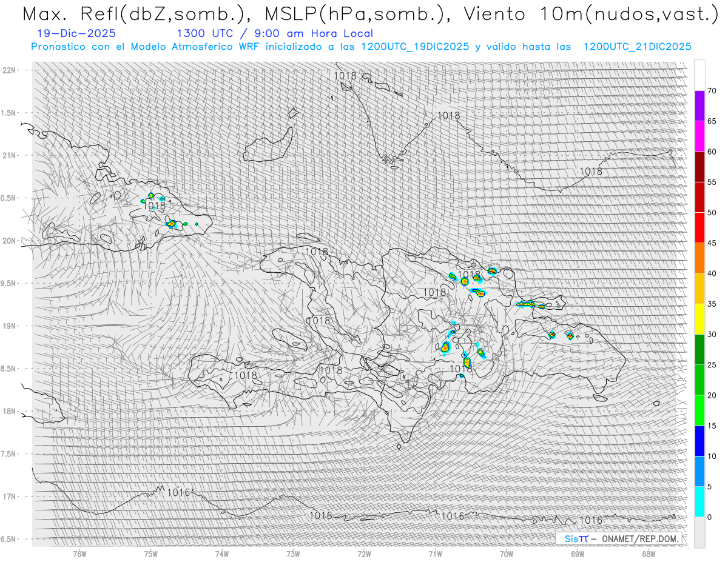Click the darkest green 25-30 dBZ color band
This screenshot has height=562, width=728.
point(699,349)
